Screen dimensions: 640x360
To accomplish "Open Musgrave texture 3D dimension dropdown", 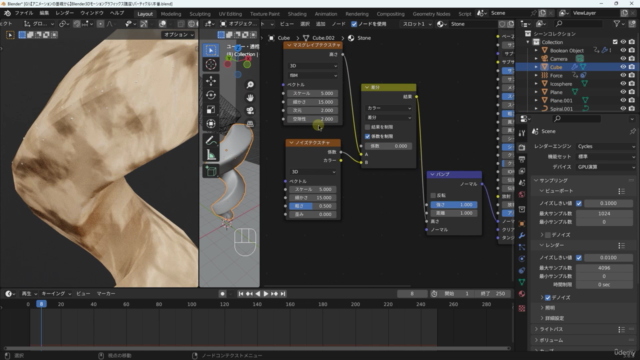I will 313,66.
